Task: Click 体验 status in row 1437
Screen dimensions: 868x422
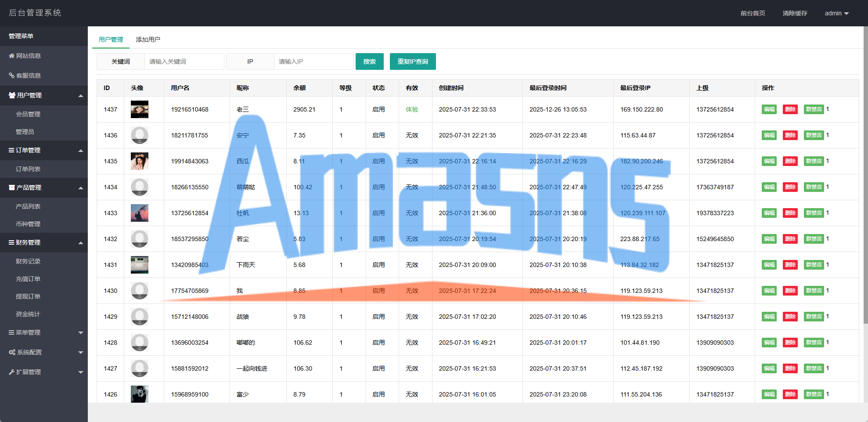Action: point(412,109)
